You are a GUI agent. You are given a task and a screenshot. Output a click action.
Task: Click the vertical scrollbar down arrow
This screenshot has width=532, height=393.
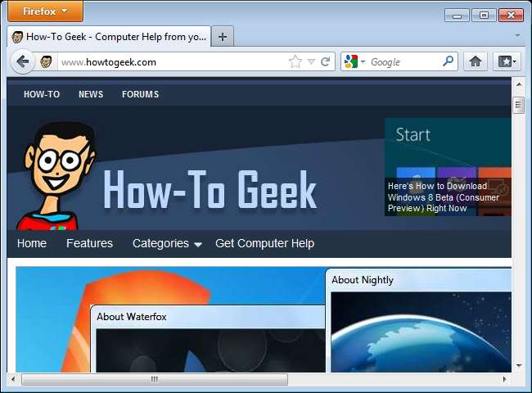point(519,366)
